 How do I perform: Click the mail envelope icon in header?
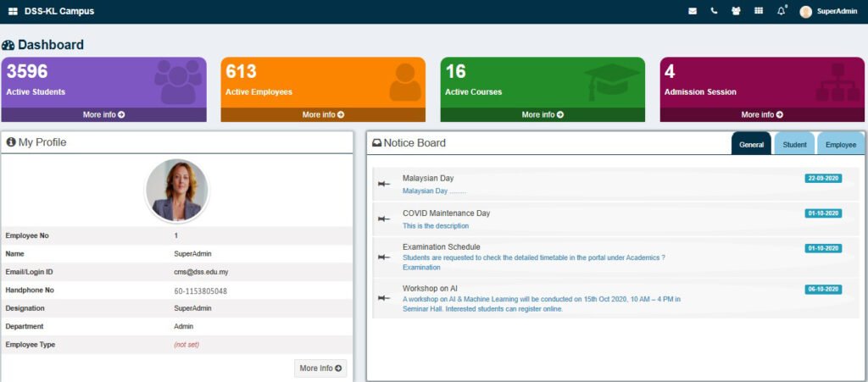click(693, 11)
